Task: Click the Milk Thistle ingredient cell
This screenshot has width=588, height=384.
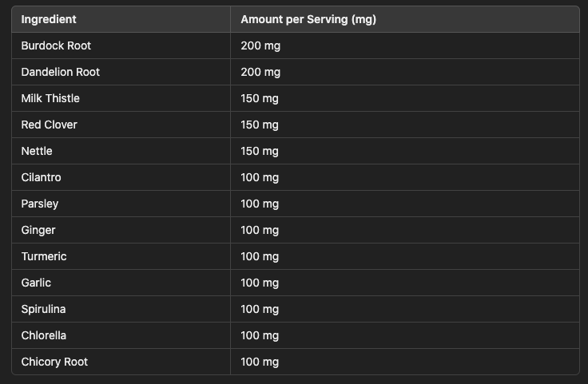Action: tap(50, 98)
